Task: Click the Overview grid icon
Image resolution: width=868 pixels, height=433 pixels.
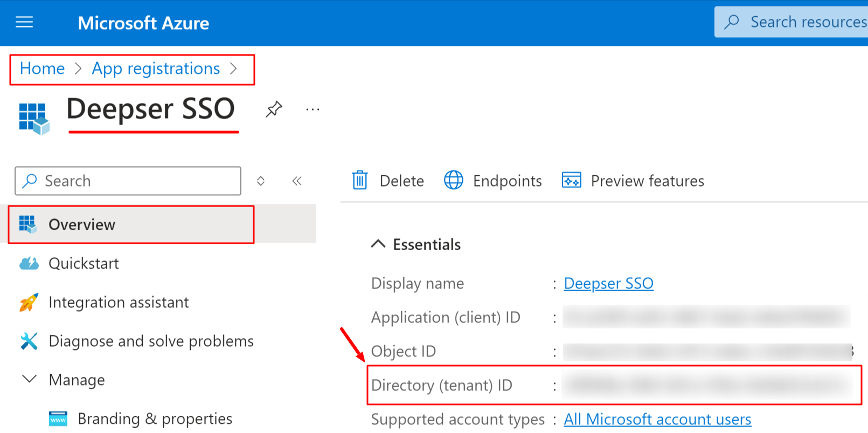Action: [28, 224]
